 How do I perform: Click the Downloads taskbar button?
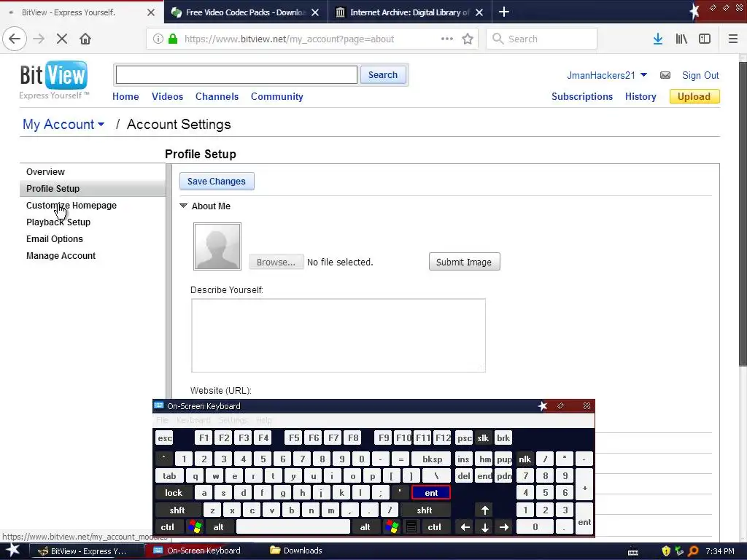[296, 551]
